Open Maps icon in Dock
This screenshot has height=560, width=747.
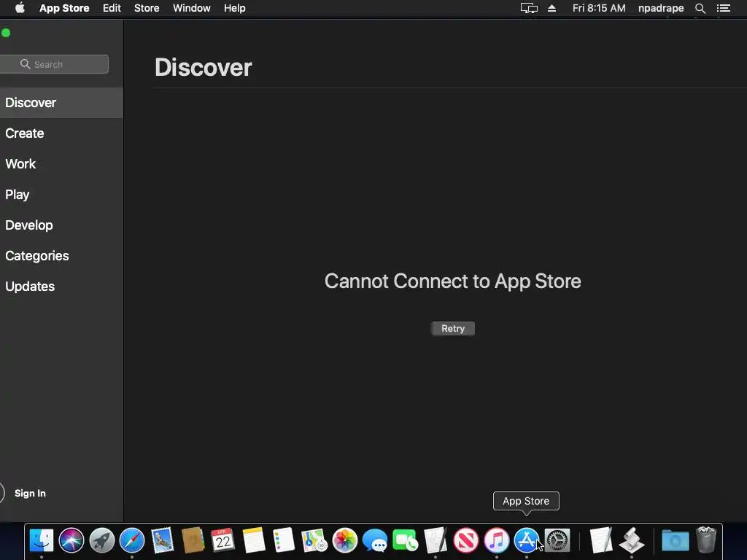(x=314, y=540)
